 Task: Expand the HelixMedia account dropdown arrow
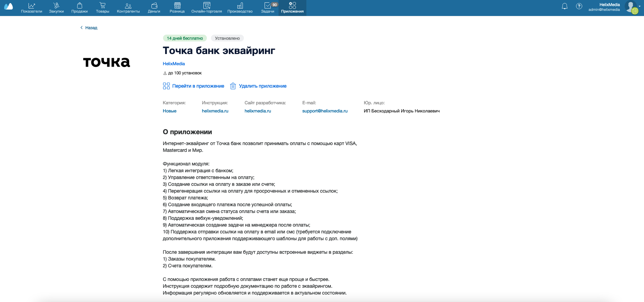tap(640, 6)
